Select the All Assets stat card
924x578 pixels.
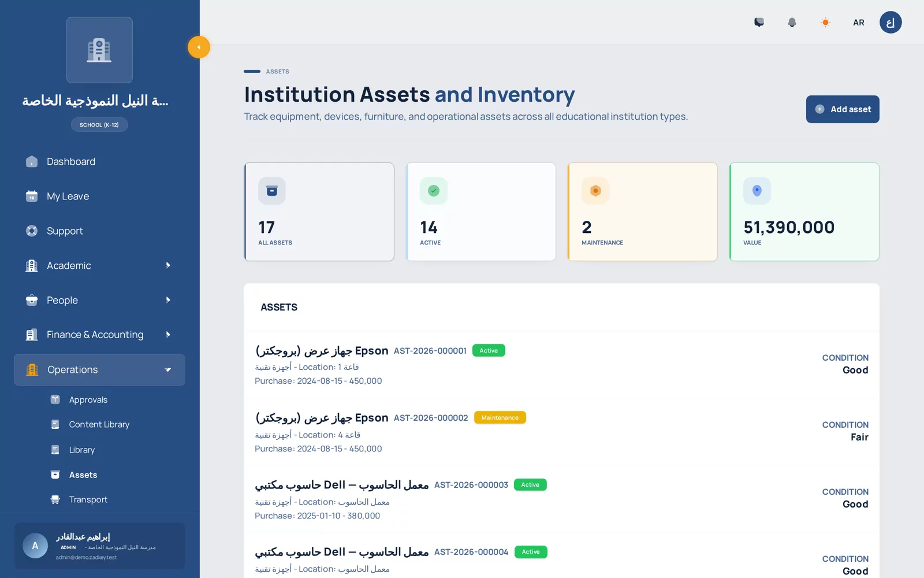click(319, 212)
